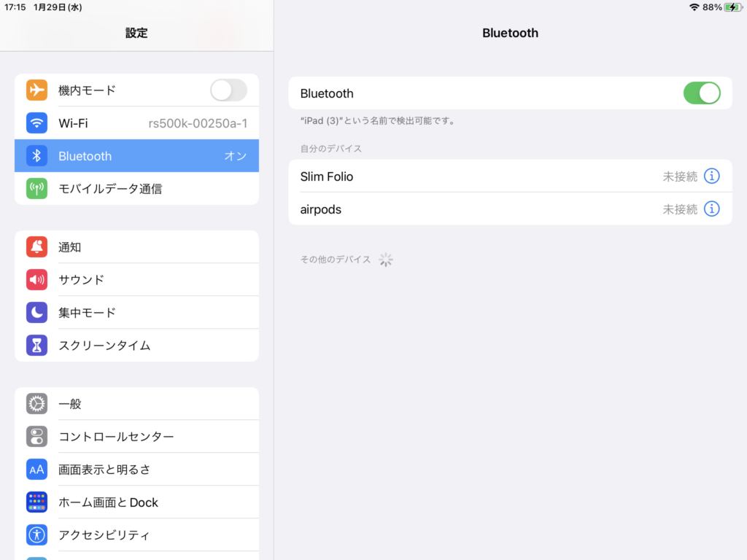The image size is (747, 560).
Task: Open 集中モード settings
Action: [136, 312]
